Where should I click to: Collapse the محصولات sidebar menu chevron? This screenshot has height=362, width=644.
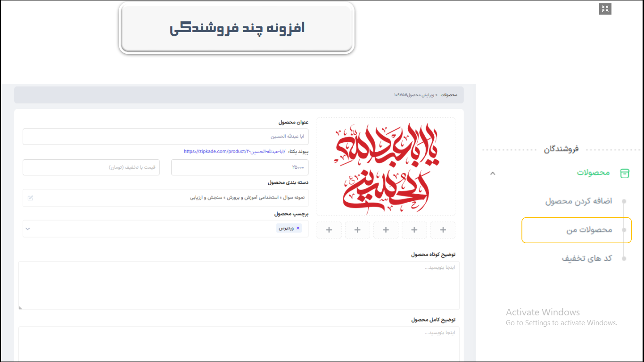(x=493, y=173)
